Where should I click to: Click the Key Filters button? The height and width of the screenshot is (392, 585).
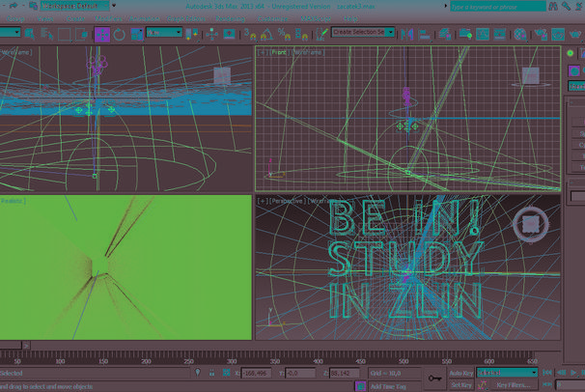point(514,385)
